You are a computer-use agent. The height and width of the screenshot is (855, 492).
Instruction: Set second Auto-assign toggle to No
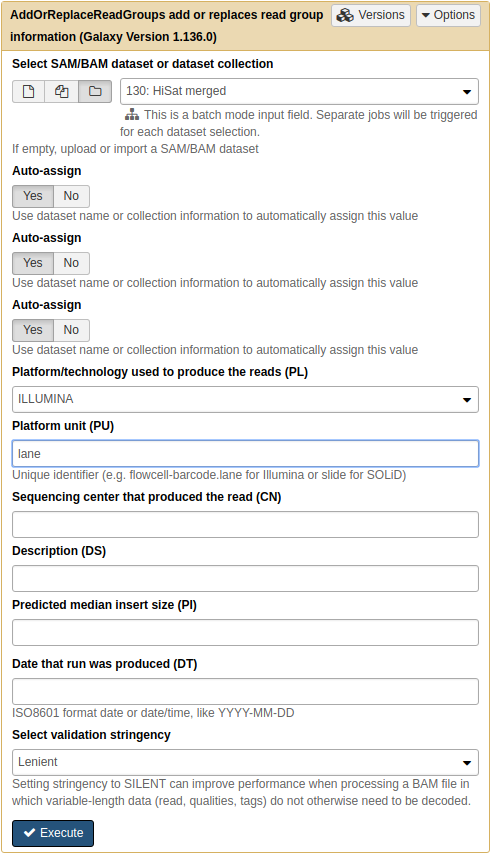(x=71, y=263)
